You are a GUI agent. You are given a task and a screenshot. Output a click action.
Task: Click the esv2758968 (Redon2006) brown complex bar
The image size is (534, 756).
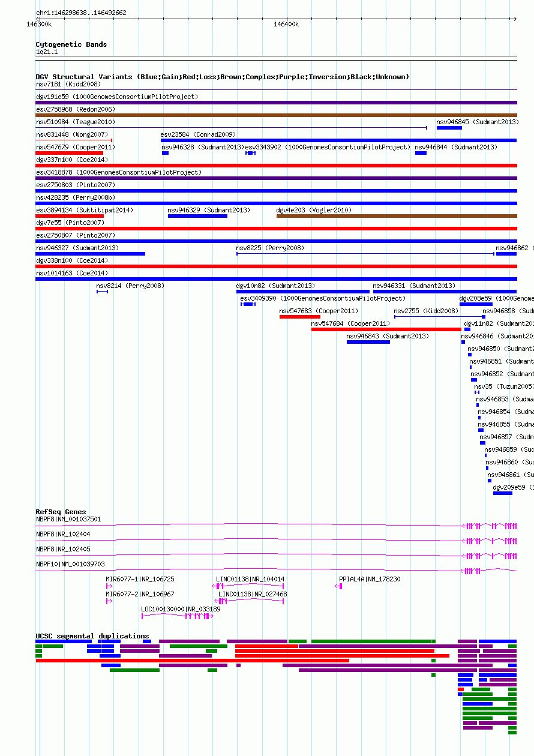tap(277, 115)
